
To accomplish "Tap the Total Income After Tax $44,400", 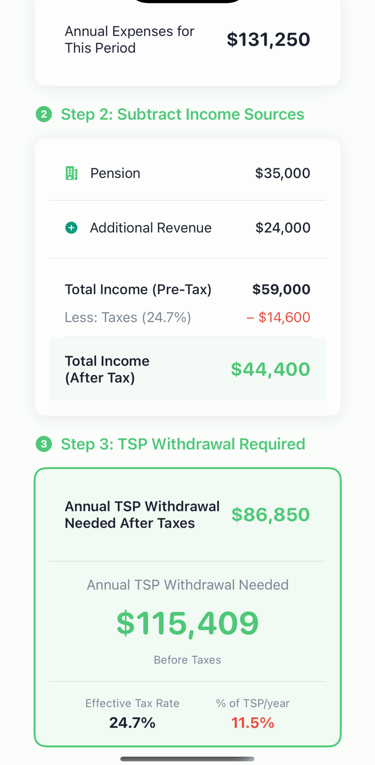I will (x=271, y=369).
